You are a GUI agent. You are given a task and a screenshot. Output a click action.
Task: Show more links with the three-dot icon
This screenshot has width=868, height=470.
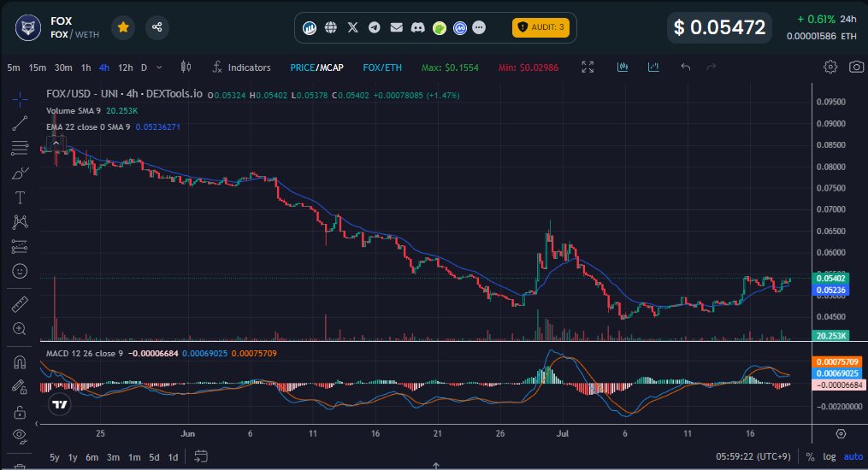480,27
